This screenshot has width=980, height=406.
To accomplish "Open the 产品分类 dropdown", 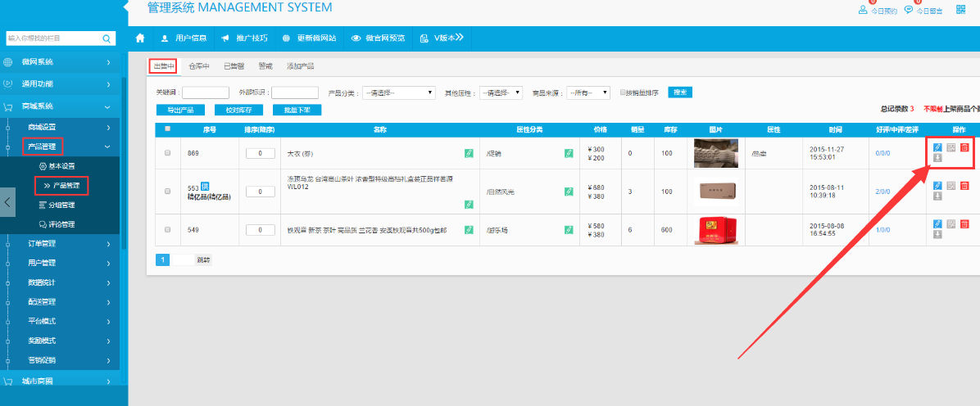I will (398, 92).
